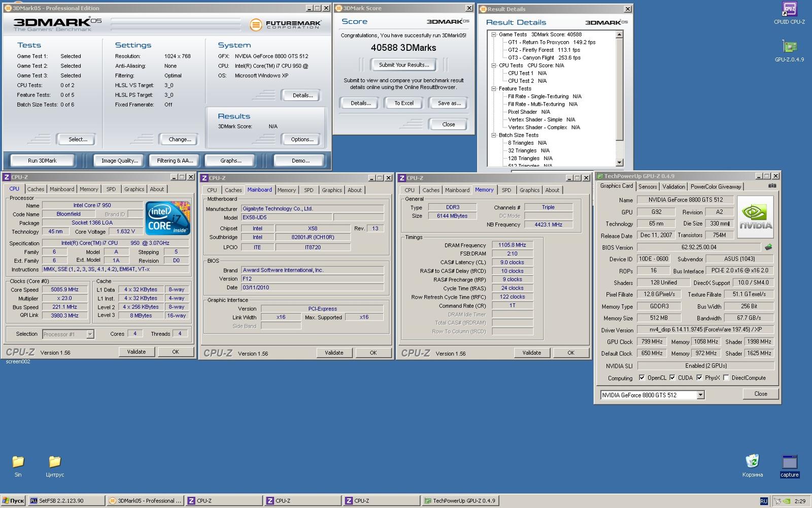Click Validate in Memory CPU-Z window

[x=531, y=353]
